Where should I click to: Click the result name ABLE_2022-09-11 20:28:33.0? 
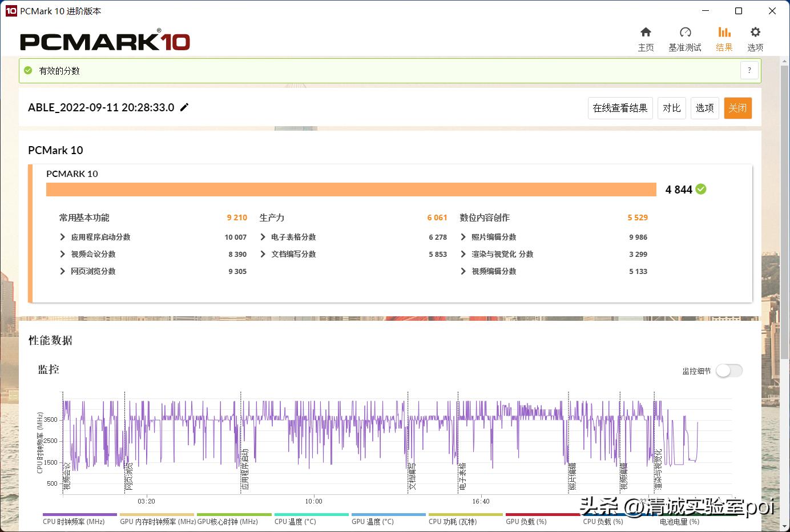coord(101,107)
